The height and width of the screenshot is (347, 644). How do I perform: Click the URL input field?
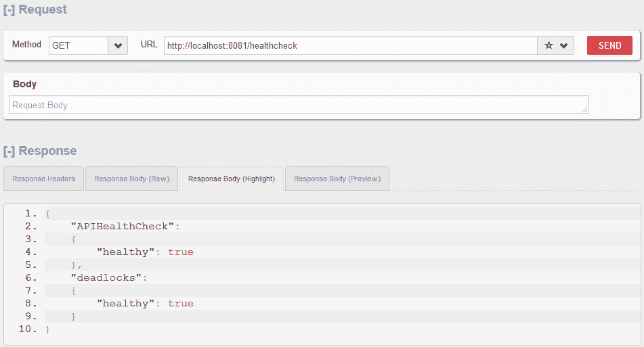coord(350,45)
